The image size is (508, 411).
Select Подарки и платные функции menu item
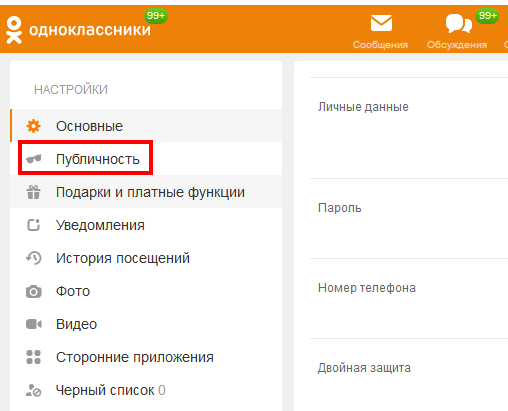coord(146,192)
